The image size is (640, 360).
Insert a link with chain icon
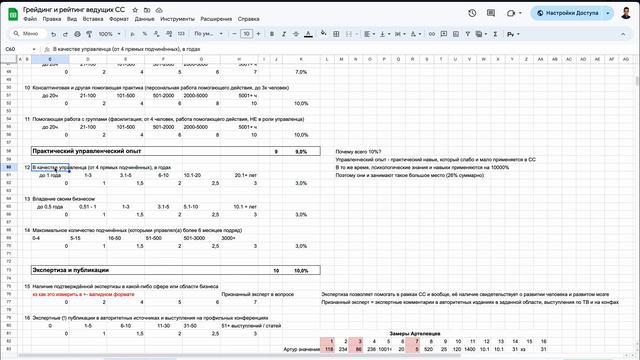tap(431, 34)
